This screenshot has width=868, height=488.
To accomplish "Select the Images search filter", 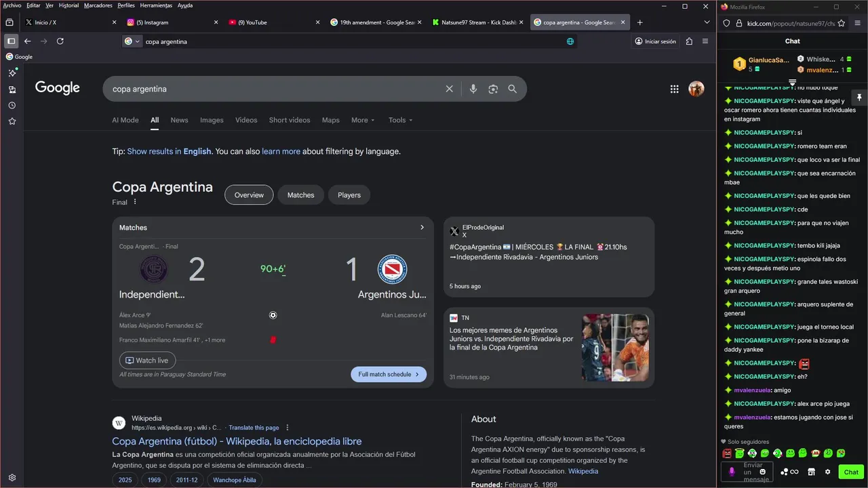I will tap(212, 120).
